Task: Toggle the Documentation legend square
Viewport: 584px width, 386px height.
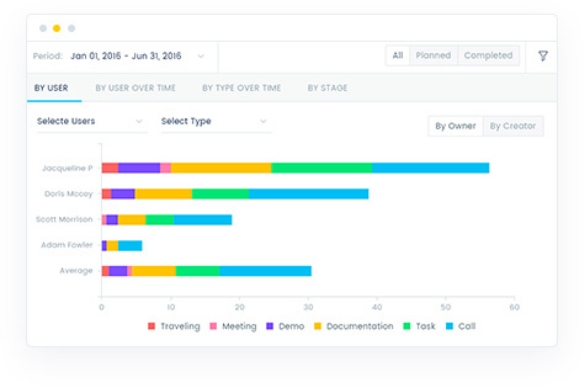Action: [x=317, y=326]
